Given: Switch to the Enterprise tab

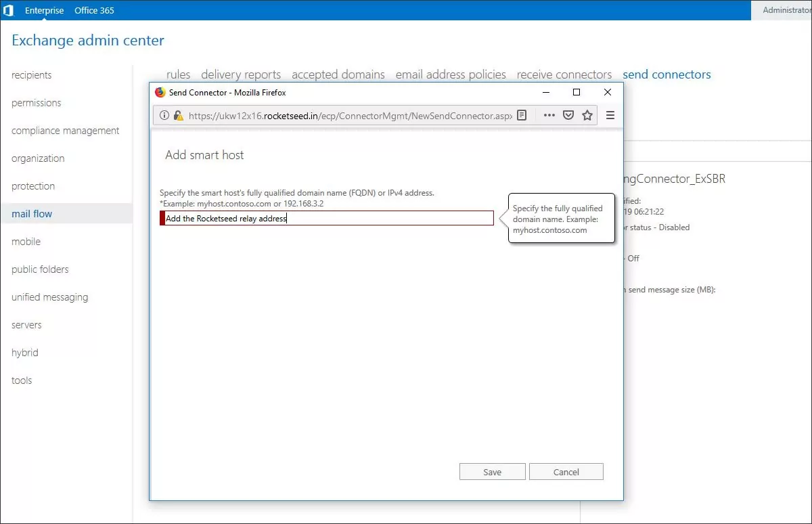Looking at the screenshot, I should click(x=45, y=10).
